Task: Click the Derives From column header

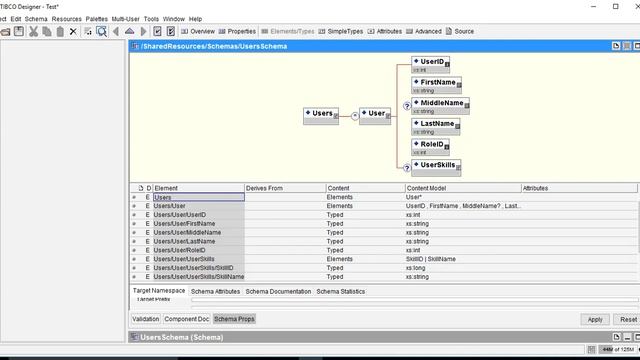Action: (285, 188)
